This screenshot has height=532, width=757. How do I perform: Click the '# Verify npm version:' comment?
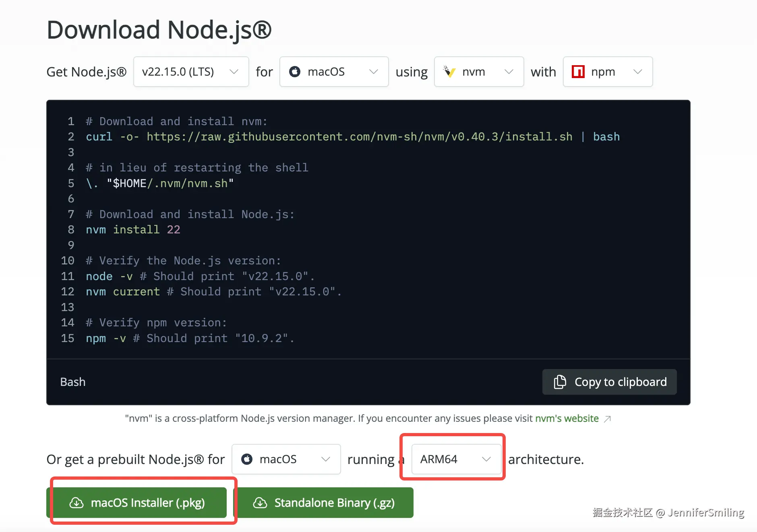tap(156, 323)
